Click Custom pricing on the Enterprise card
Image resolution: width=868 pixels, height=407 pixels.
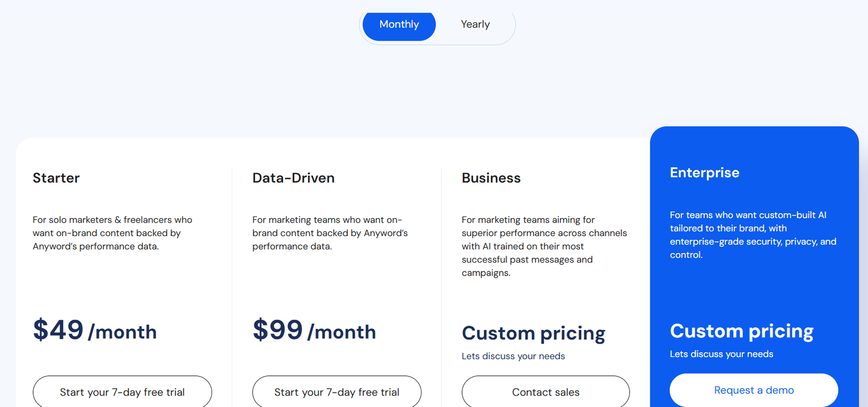pyautogui.click(x=742, y=330)
